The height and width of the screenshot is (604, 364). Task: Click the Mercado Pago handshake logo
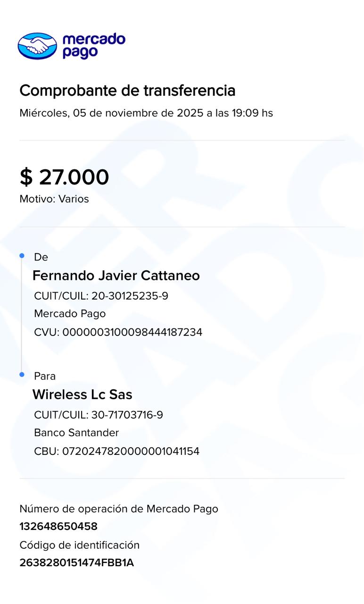[x=37, y=46]
